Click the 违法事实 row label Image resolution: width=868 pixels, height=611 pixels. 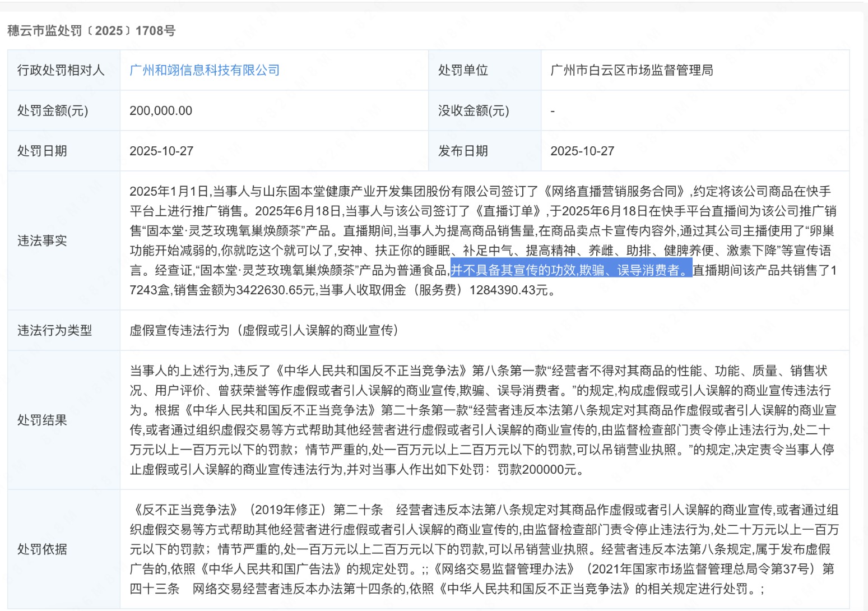tap(42, 240)
